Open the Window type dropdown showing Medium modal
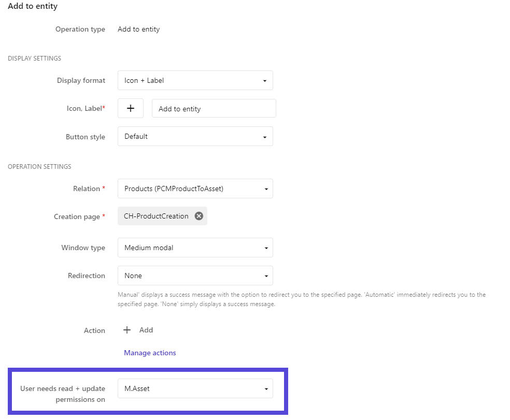This screenshot has height=420, width=510. coord(195,248)
